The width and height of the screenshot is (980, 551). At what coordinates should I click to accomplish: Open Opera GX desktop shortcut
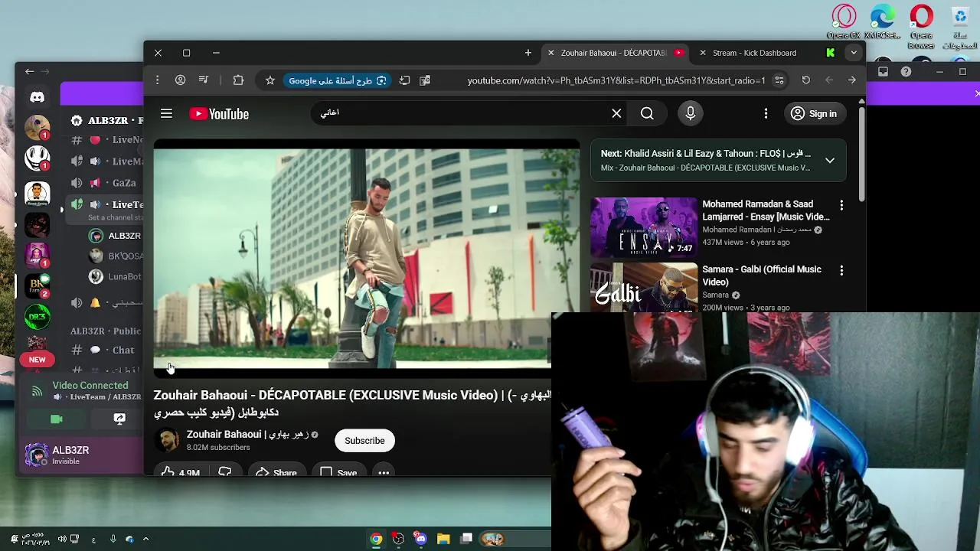pos(844,21)
